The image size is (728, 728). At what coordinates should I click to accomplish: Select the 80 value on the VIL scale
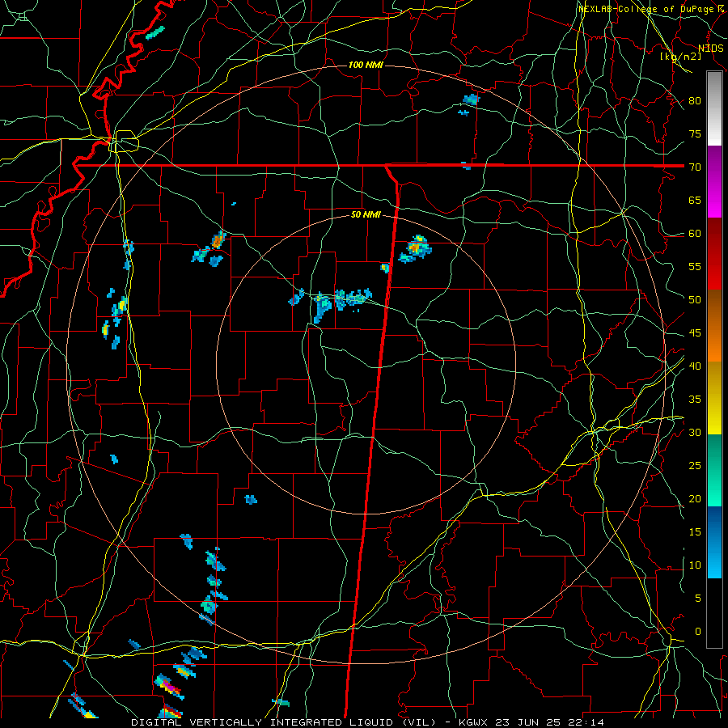tap(695, 101)
